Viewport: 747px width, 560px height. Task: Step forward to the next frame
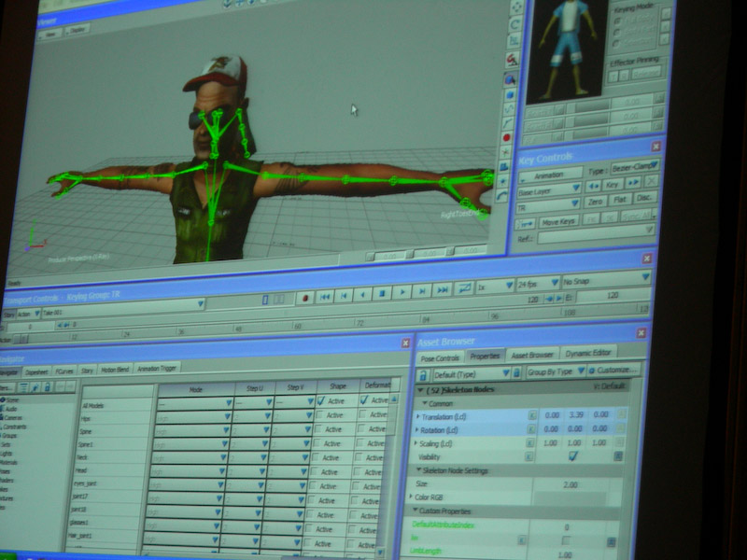coord(422,291)
